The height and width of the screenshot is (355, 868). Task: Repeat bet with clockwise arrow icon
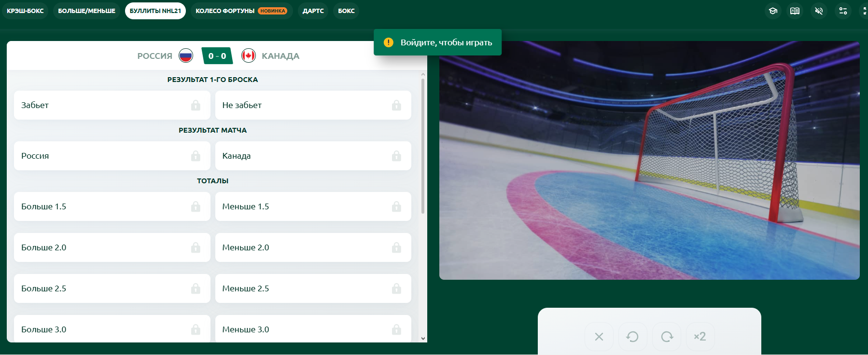click(667, 337)
